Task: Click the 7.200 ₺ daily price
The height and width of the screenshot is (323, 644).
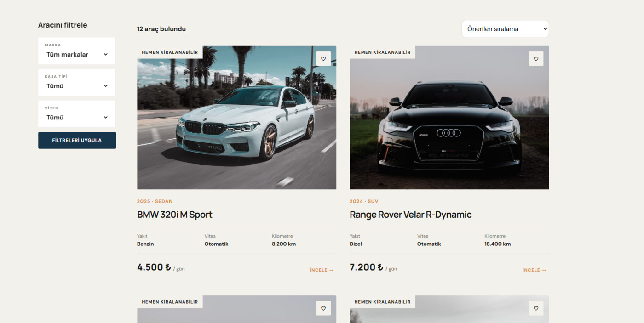Action: (x=367, y=267)
